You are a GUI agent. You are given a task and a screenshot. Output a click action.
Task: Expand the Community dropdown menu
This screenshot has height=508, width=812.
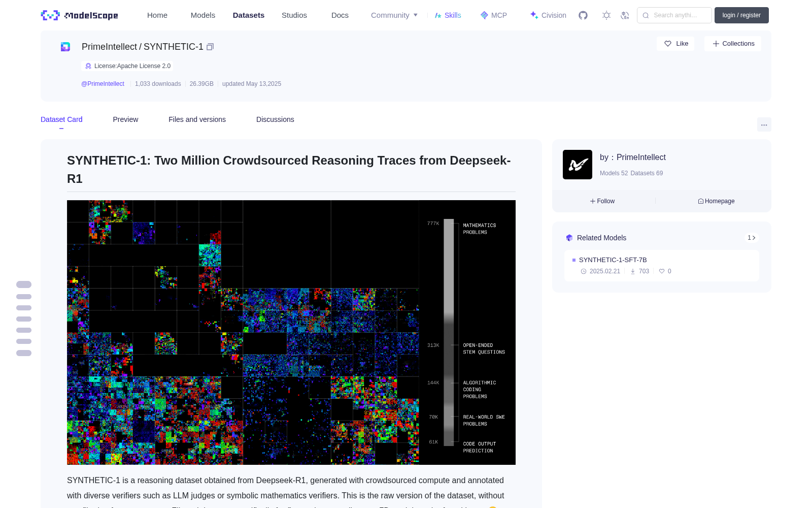tap(394, 15)
